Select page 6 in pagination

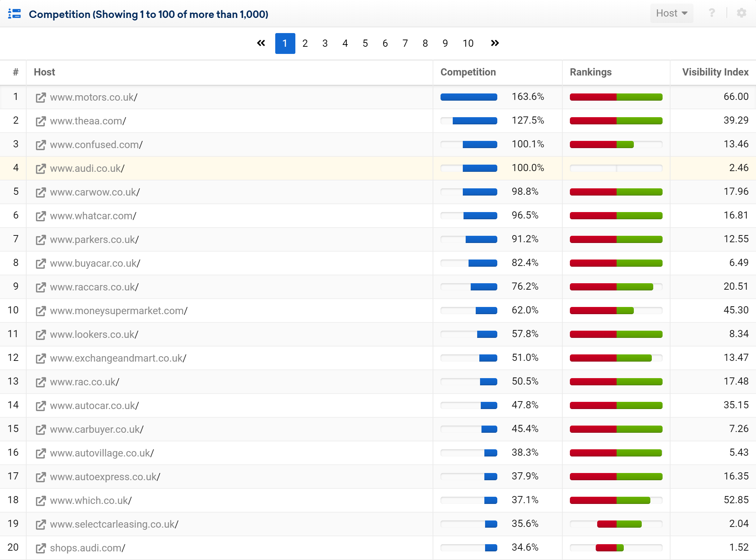pyautogui.click(x=385, y=43)
